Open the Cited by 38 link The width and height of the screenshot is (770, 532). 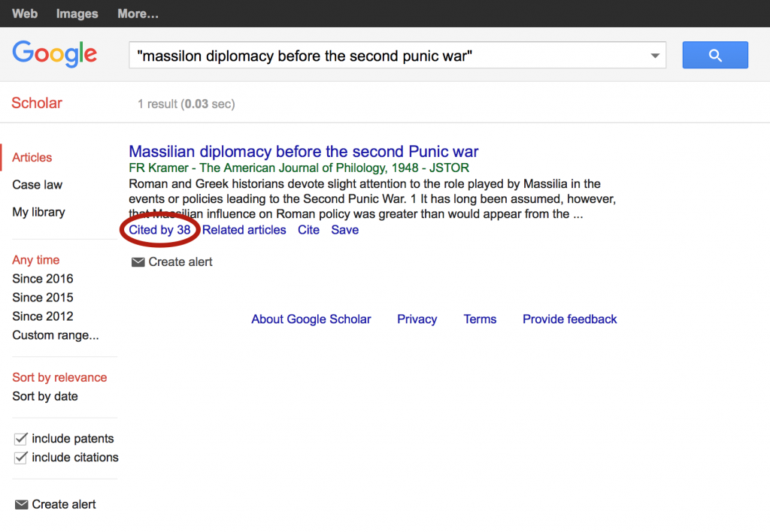click(x=159, y=230)
